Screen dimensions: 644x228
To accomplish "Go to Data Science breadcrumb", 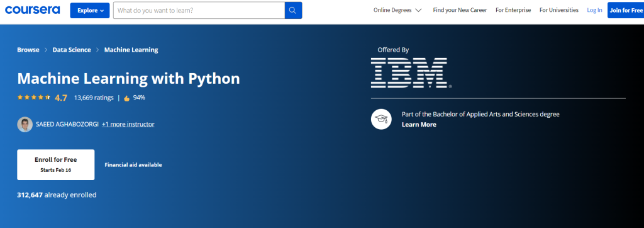I will point(72,50).
